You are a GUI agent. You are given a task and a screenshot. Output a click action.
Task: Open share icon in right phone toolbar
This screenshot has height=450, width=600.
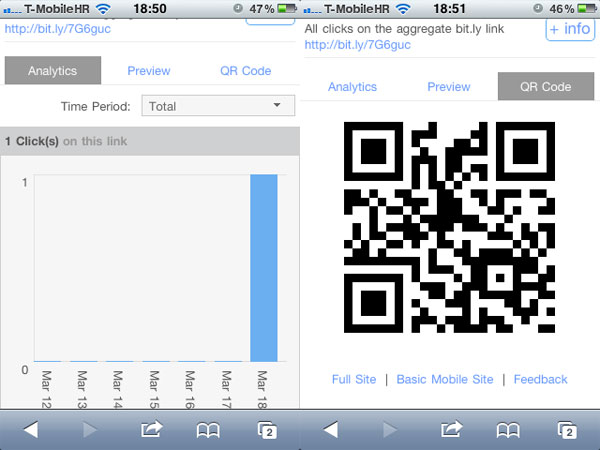point(451,429)
